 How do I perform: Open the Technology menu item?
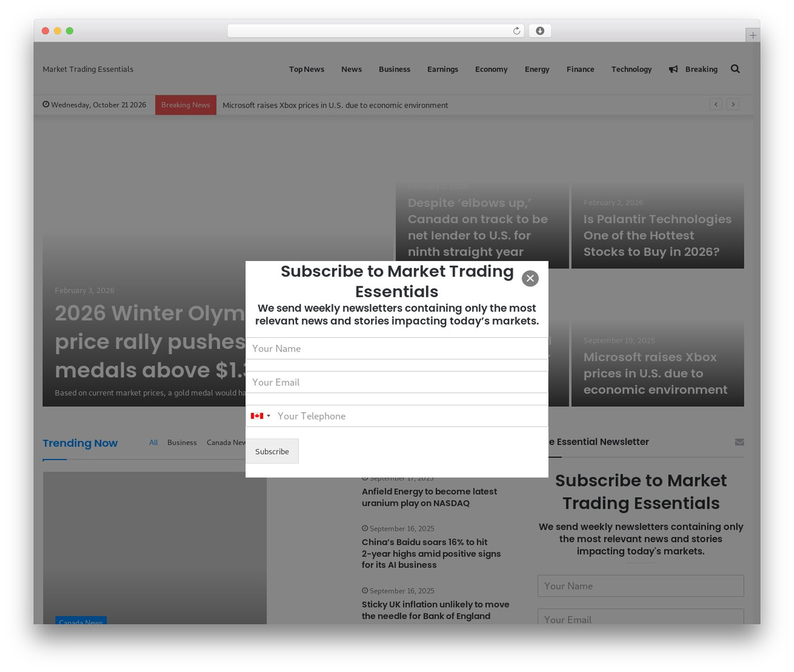pos(631,69)
